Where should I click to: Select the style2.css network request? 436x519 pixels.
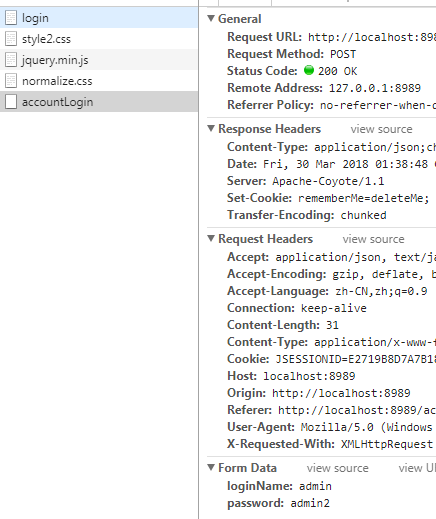tap(99, 39)
